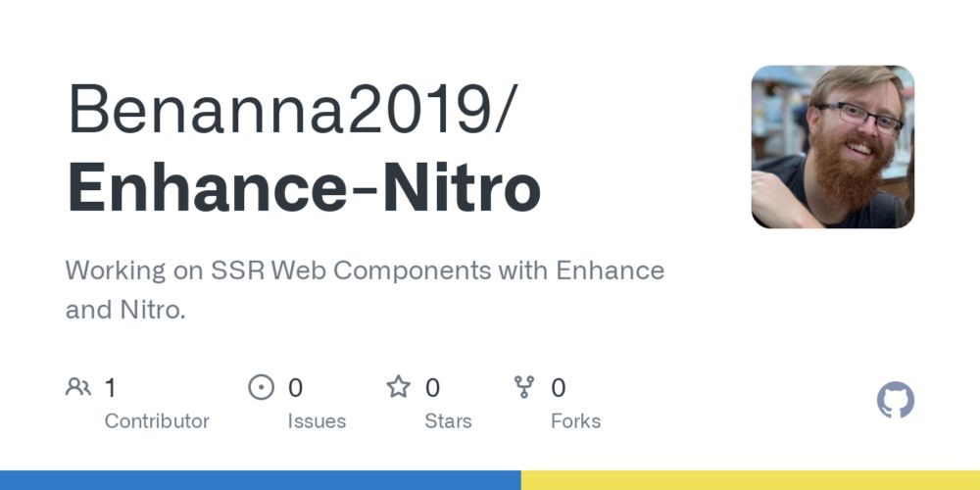The width and height of the screenshot is (980, 490).
Task: Click the repository name Enhance-Nitro
Action: [x=304, y=187]
